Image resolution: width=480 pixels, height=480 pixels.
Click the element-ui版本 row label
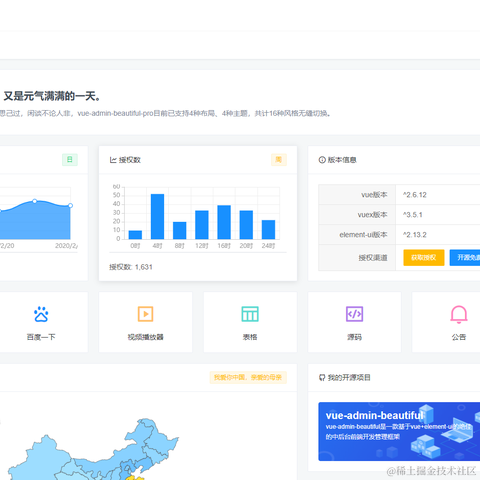(x=363, y=235)
